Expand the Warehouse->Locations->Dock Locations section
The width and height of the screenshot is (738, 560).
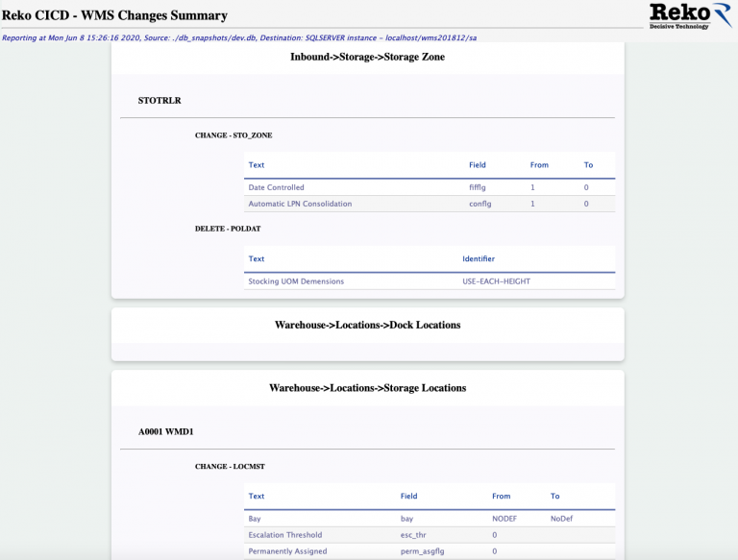tap(367, 326)
